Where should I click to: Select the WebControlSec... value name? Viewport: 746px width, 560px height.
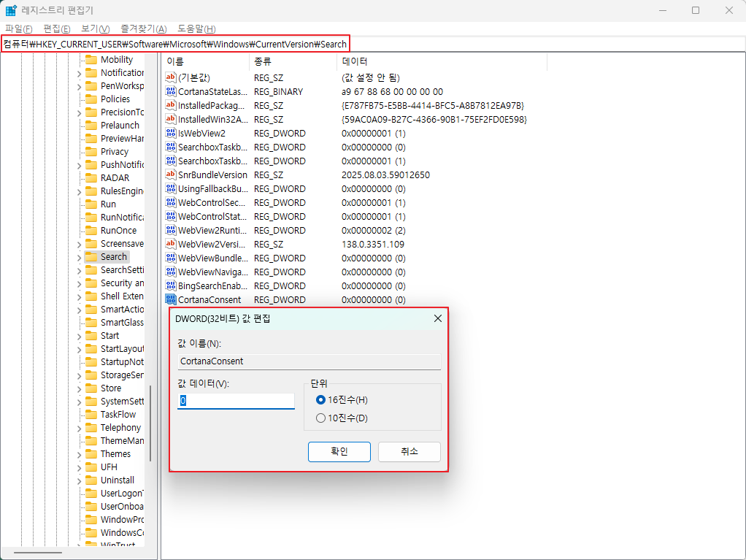[x=212, y=203]
